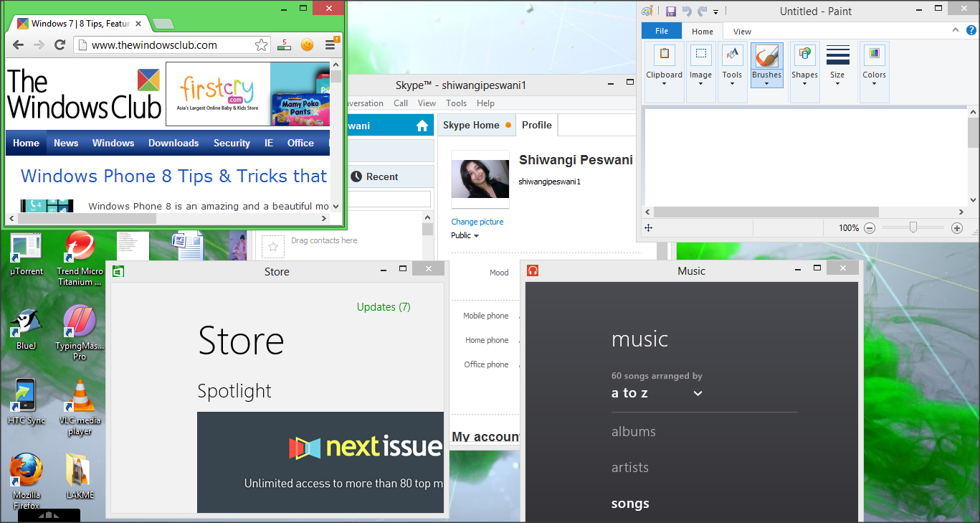Open Paint's Customize Quick Access Toolbar arrow
The image size is (980, 523).
[715, 11]
